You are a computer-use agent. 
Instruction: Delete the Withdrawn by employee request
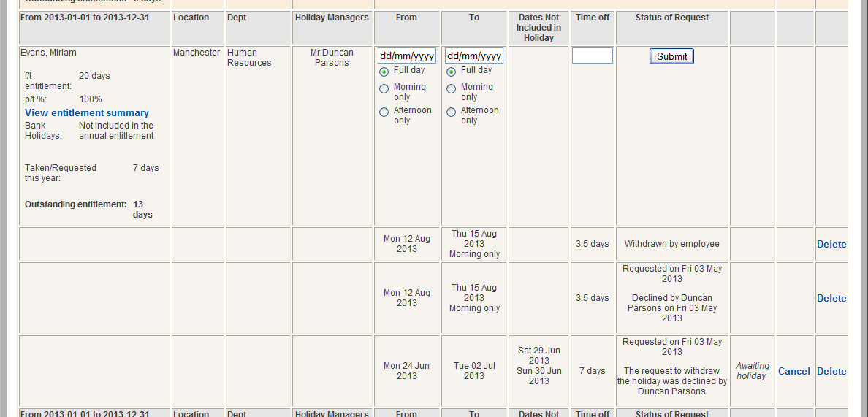[x=831, y=244]
